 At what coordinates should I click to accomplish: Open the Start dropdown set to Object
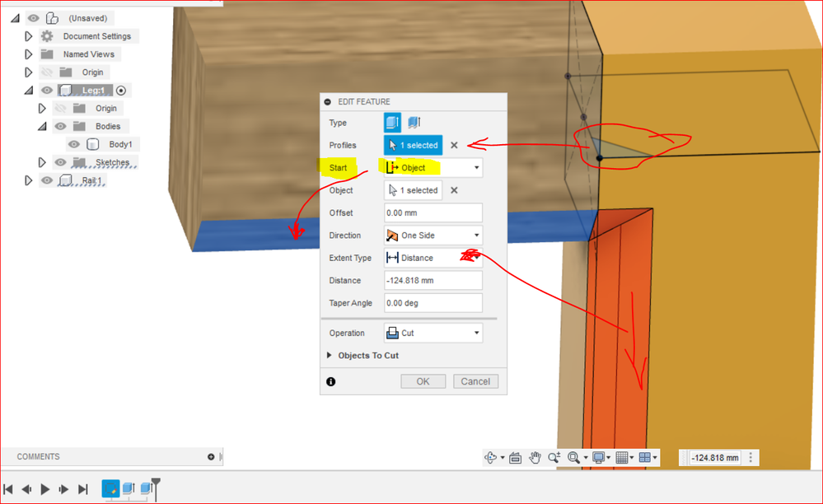coord(433,168)
